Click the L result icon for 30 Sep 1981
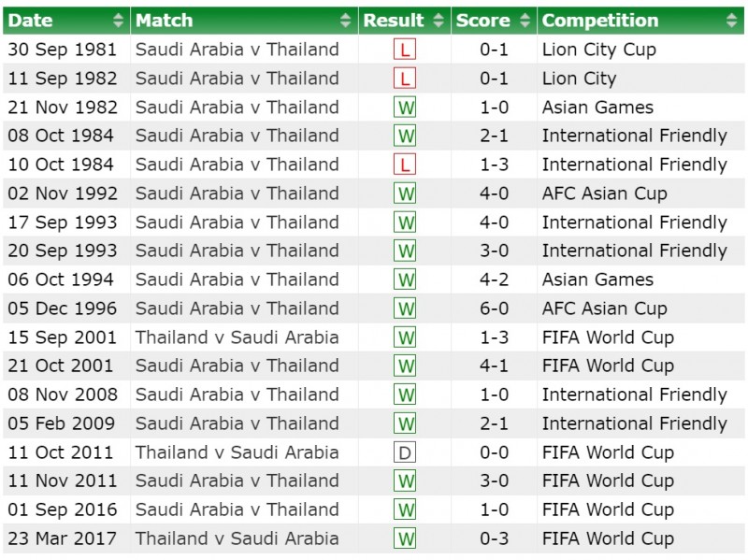Screen dimensions: 748x560 405,50
